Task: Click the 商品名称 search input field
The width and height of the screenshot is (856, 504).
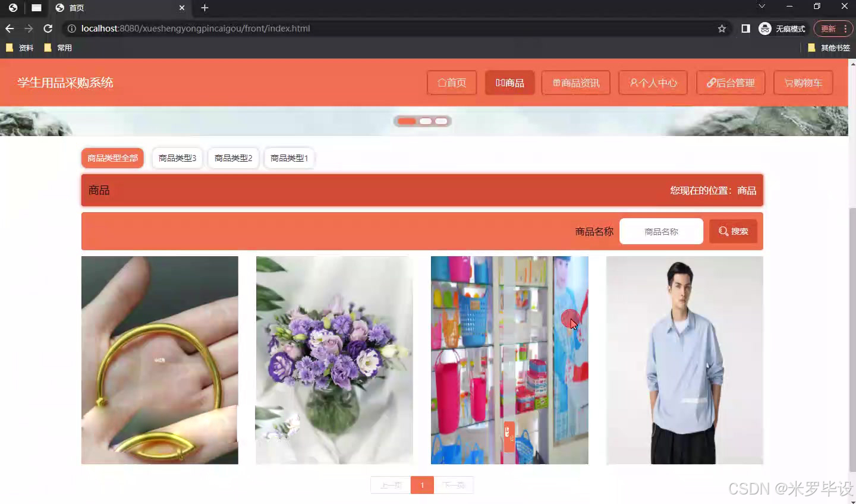Action: [661, 231]
